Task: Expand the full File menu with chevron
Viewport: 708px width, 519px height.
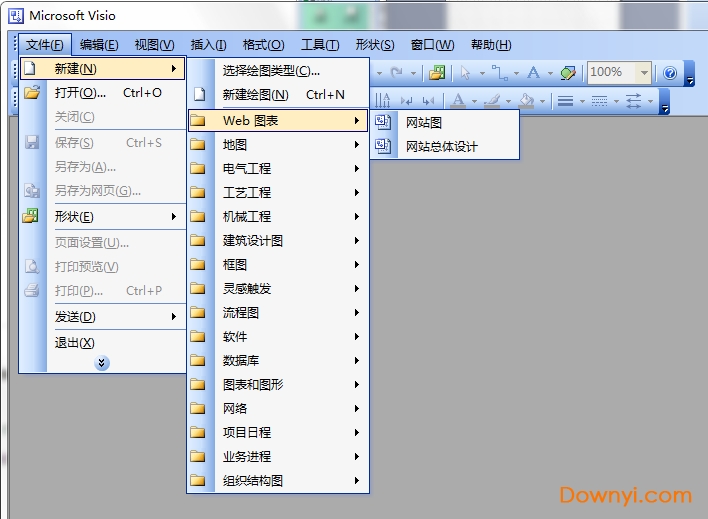Action: [102, 363]
